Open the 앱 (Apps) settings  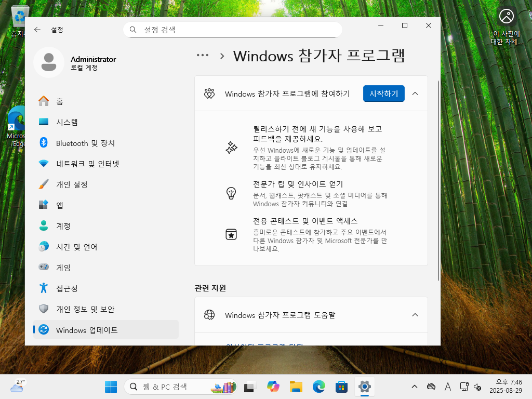click(x=106, y=205)
